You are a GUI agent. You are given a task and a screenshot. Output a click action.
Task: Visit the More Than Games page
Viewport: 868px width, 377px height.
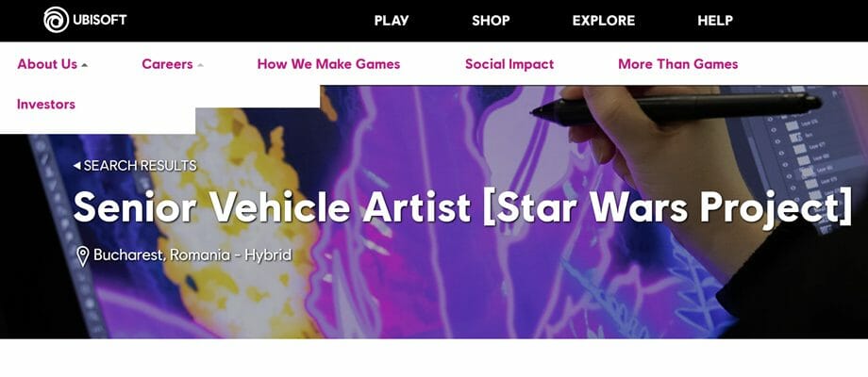click(678, 64)
